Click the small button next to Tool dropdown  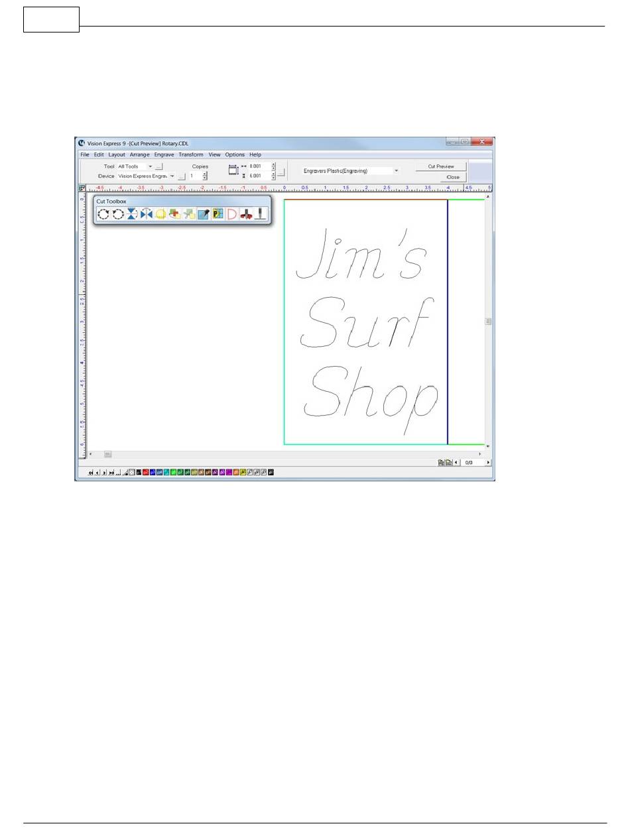(x=158, y=166)
